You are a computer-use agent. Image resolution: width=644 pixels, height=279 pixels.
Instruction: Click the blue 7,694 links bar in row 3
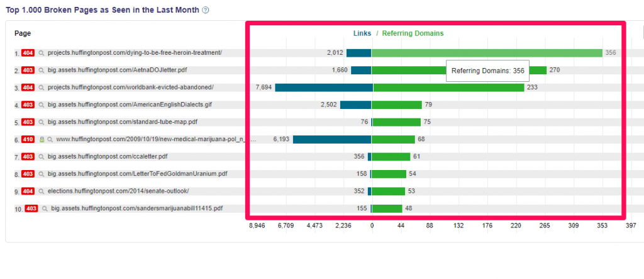pos(324,88)
